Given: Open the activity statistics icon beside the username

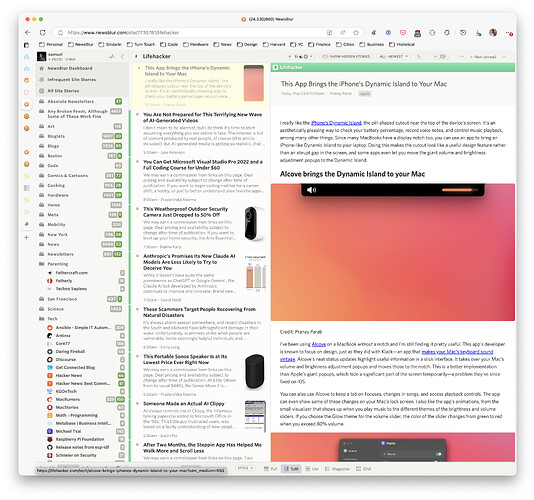Looking at the screenshot, I should click(112, 57).
